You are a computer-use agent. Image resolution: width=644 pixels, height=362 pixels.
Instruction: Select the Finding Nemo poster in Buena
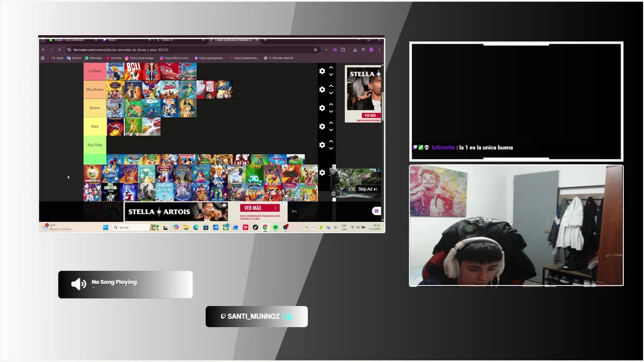[151, 108]
